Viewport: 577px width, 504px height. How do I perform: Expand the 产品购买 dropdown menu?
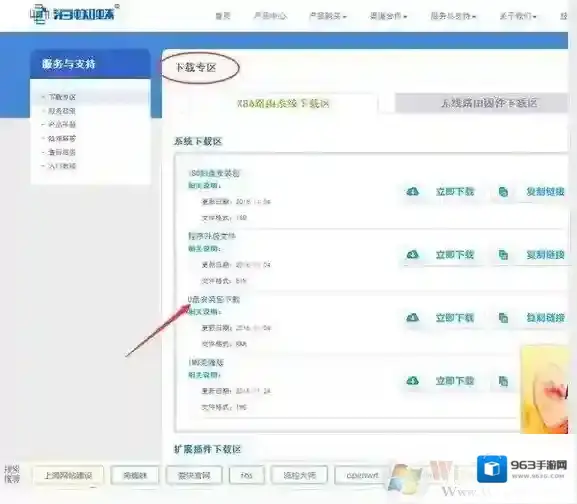point(328,16)
